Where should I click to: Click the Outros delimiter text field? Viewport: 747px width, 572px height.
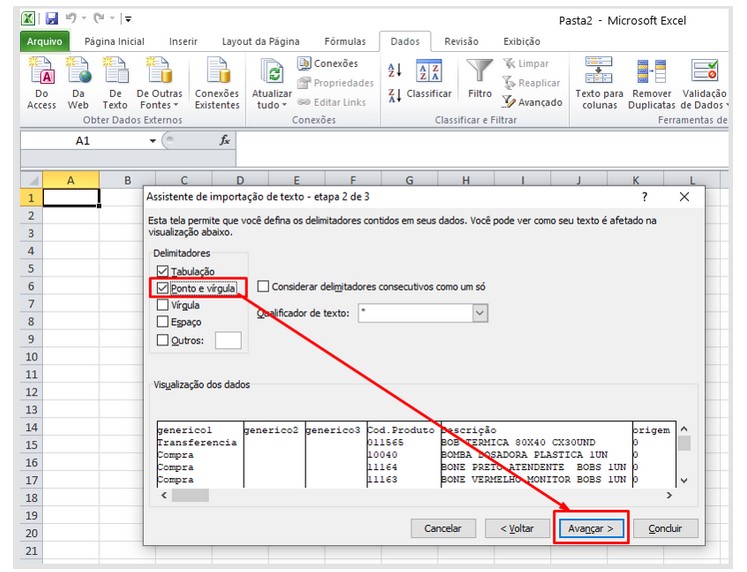[x=228, y=341]
